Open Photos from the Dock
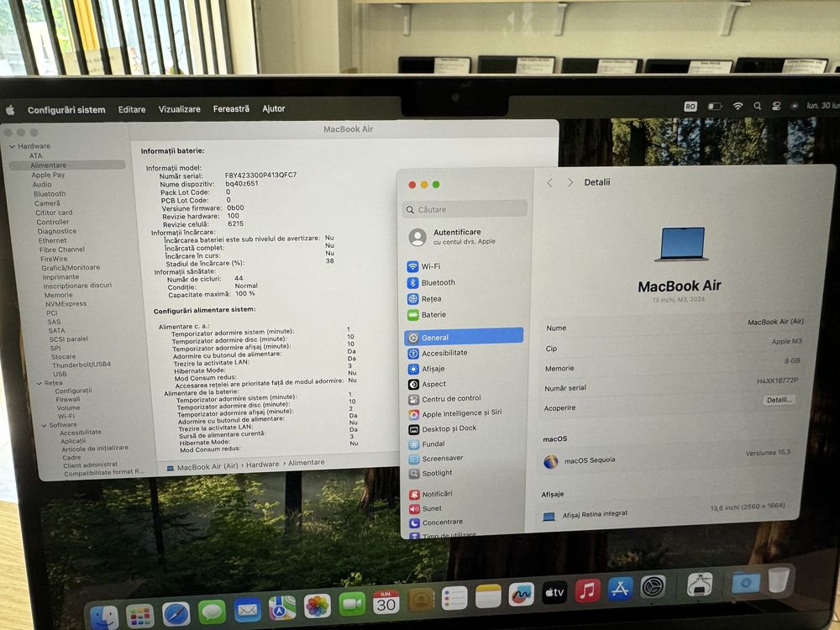The width and height of the screenshot is (840, 630). point(318,606)
